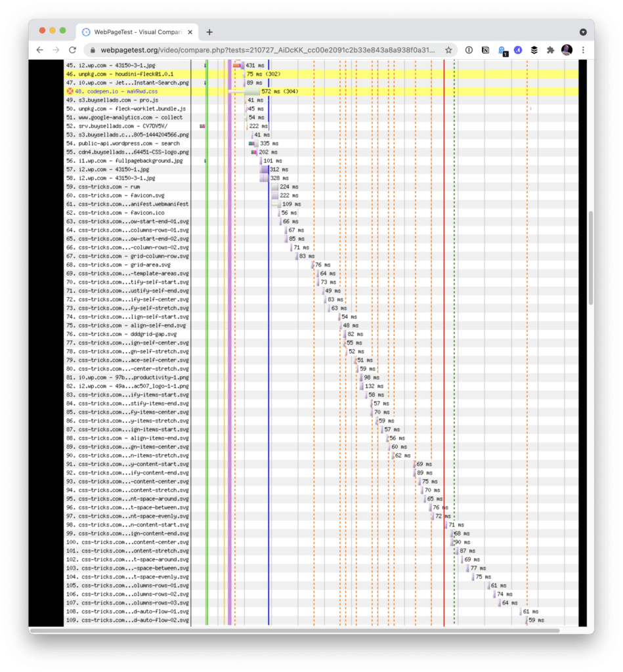The image size is (623, 672).
Task: Click the 335 ms bar for wordpress search
Action: coord(254,144)
